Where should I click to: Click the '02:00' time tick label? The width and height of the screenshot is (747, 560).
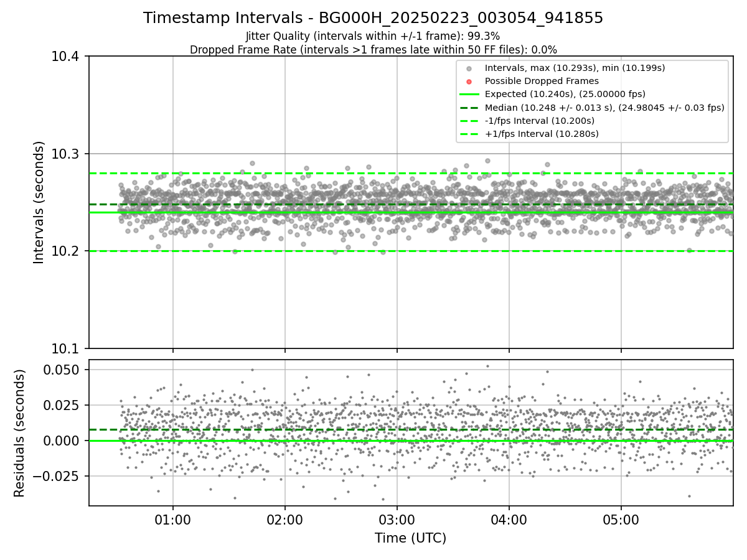tap(285, 520)
